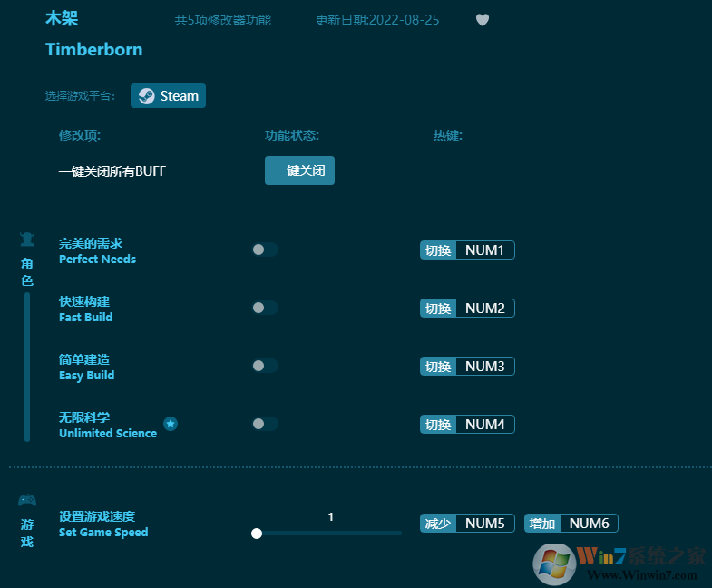This screenshot has height=588, width=712.
Task: Click the game controller section icon
Action: (x=27, y=500)
